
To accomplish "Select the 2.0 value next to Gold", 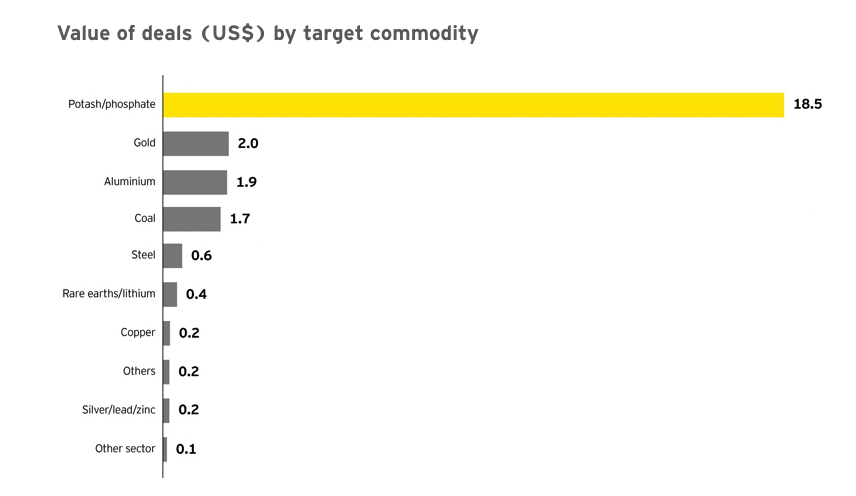I will 248,143.
